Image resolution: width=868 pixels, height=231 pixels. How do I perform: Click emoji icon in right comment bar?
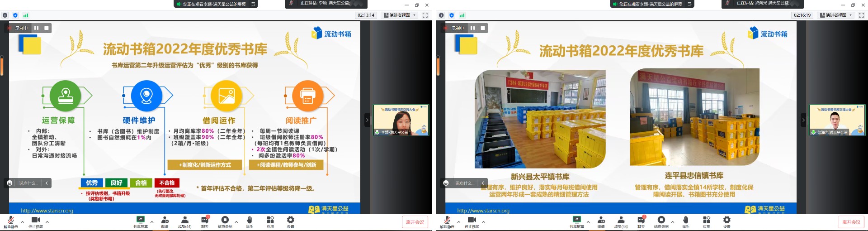click(446, 183)
